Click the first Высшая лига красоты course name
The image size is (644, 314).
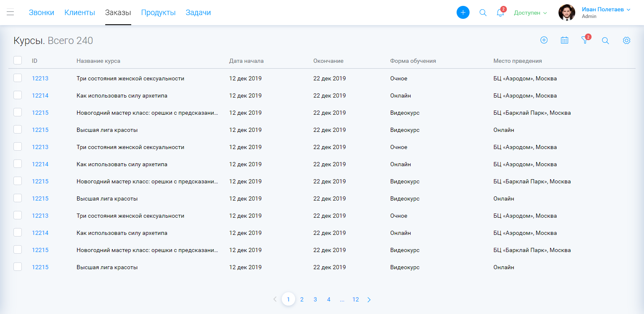(107, 130)
